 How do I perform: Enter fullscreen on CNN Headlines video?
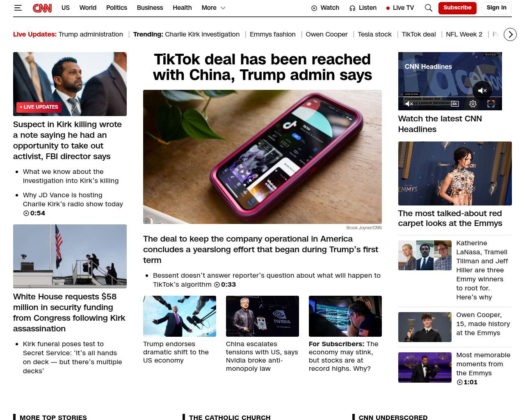[x=491, y=104]
